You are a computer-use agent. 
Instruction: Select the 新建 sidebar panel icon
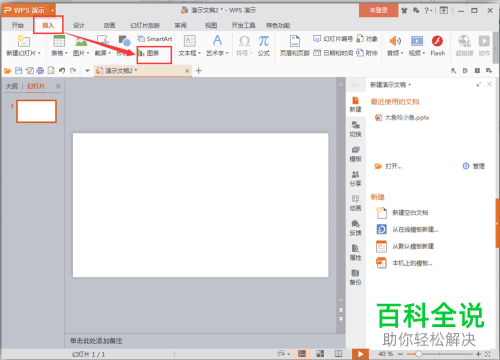tap(355, 104)
